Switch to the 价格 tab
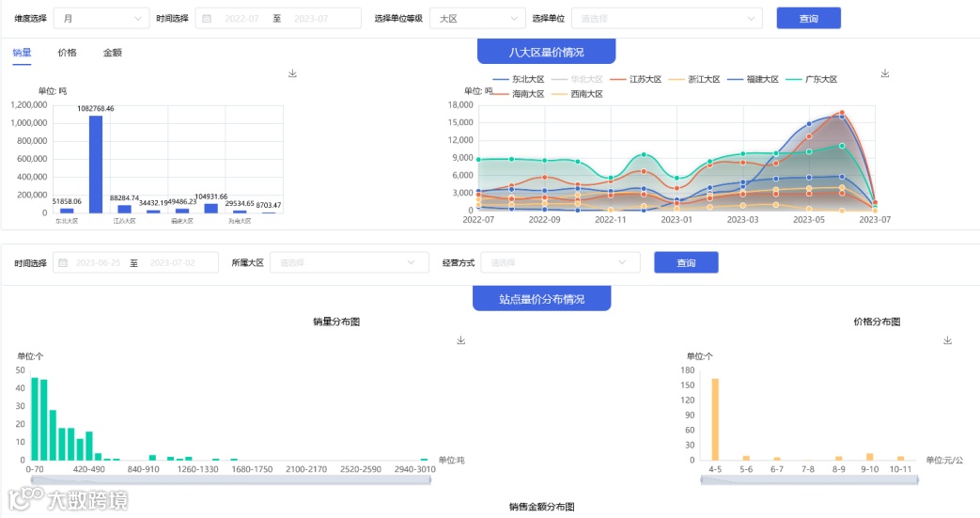Screen dimensions: 980x518 tap(67, 54)
